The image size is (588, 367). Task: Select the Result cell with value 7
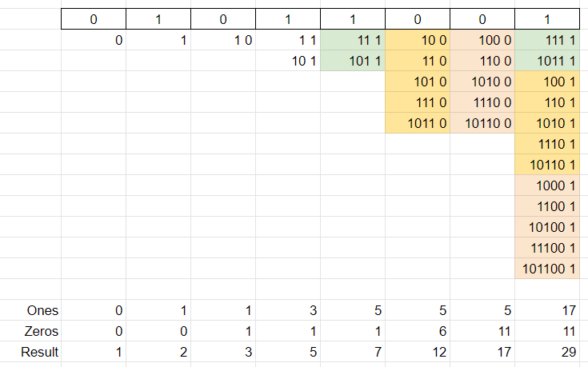(353, 352)
